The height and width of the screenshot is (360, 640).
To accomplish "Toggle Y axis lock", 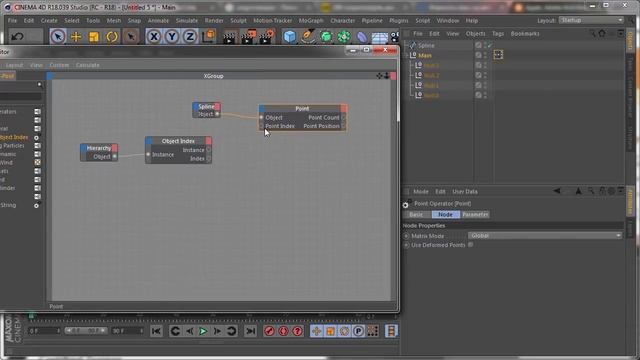I will pos(172,37).
